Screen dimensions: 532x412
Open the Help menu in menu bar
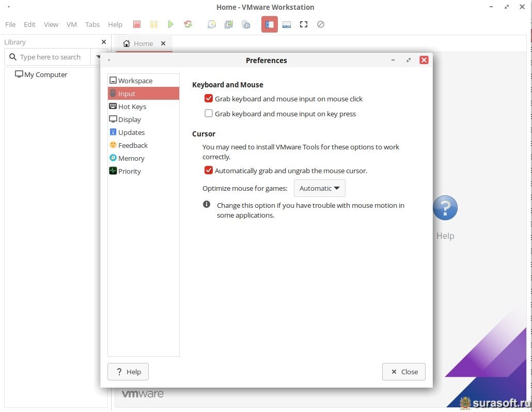(115, 24)
